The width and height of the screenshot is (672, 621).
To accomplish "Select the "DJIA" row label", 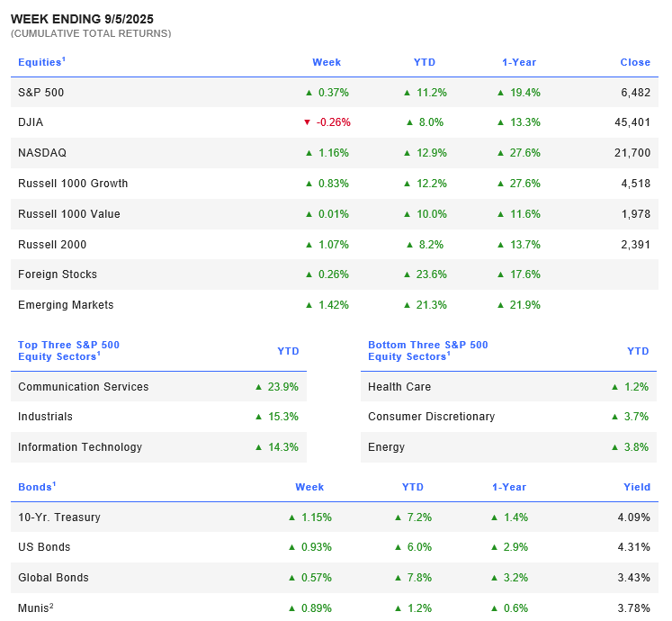I will (x=31, y=122).
